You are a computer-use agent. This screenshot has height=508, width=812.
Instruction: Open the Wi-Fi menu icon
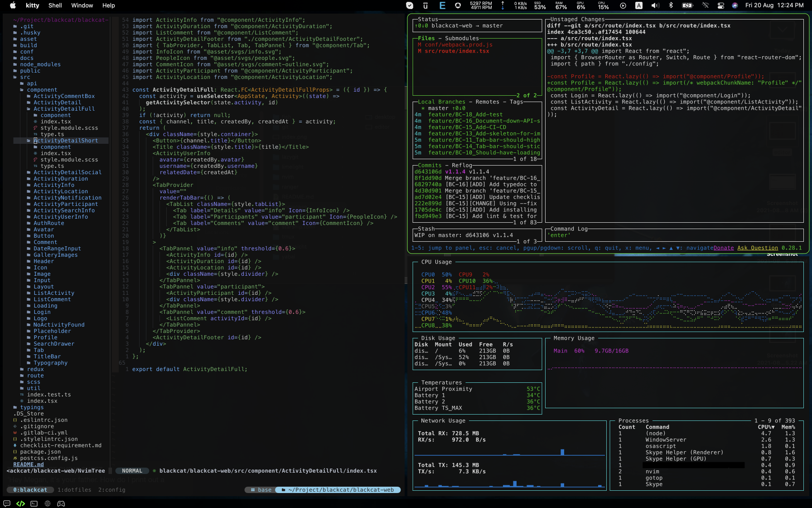tap(706, 5)
